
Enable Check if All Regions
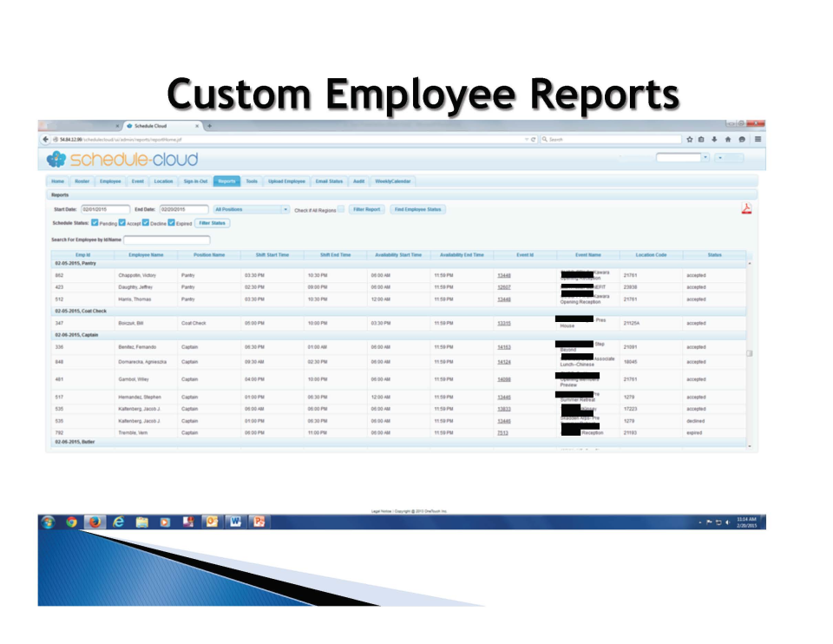click(x=342, y=209)
